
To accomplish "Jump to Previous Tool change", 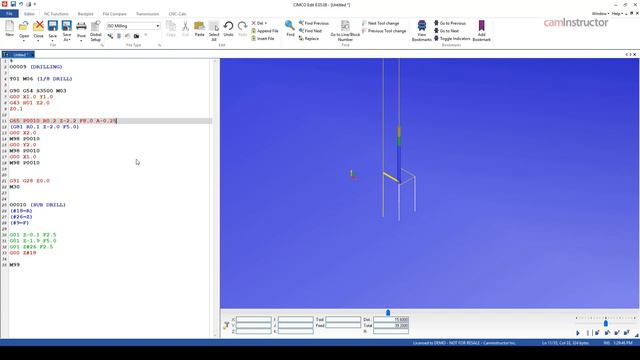I will 384,31.
